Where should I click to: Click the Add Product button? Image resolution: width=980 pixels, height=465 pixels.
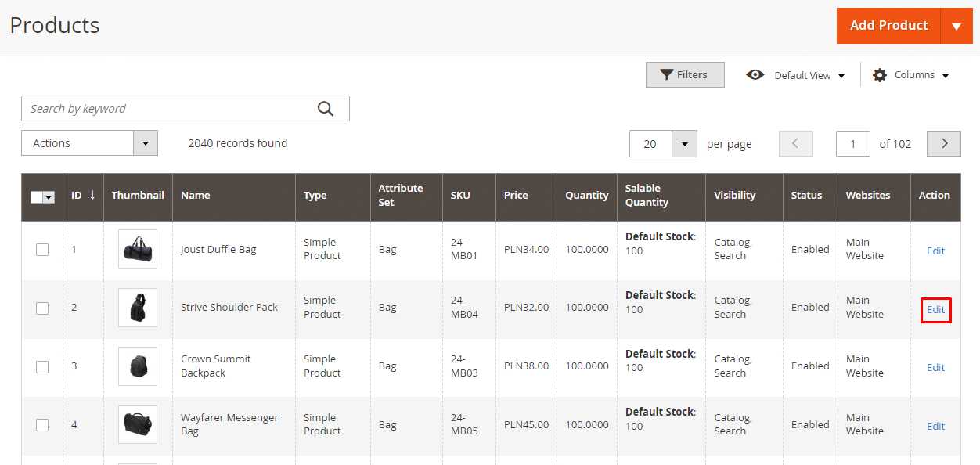pos(888,26)
